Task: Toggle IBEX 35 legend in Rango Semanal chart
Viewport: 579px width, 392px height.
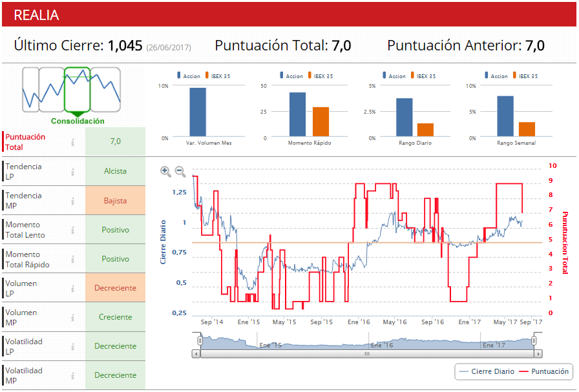Action: pyautogui.click(x=525, y=76)
